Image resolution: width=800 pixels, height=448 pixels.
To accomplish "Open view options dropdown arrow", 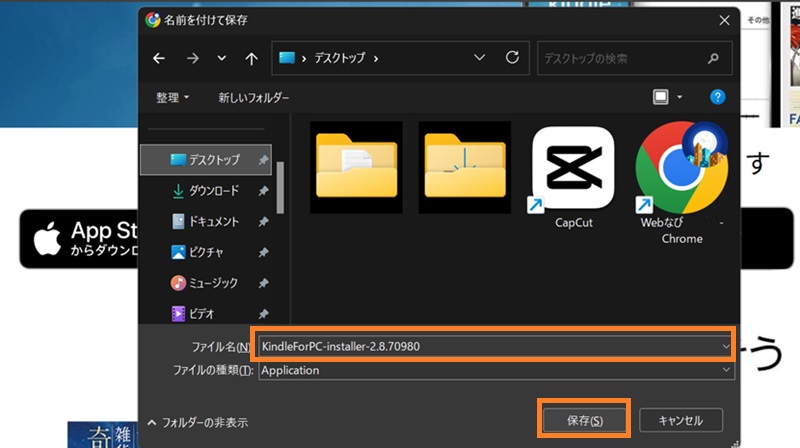I will coord(680,97).
